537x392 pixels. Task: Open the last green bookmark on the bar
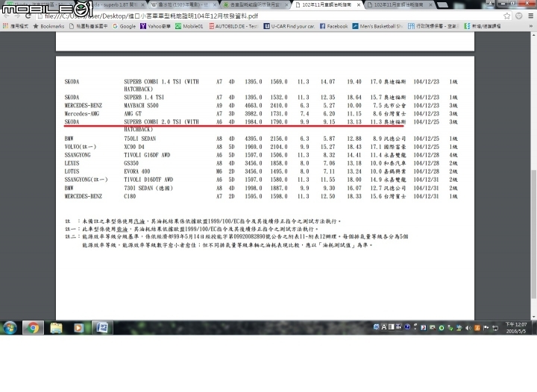483,26
